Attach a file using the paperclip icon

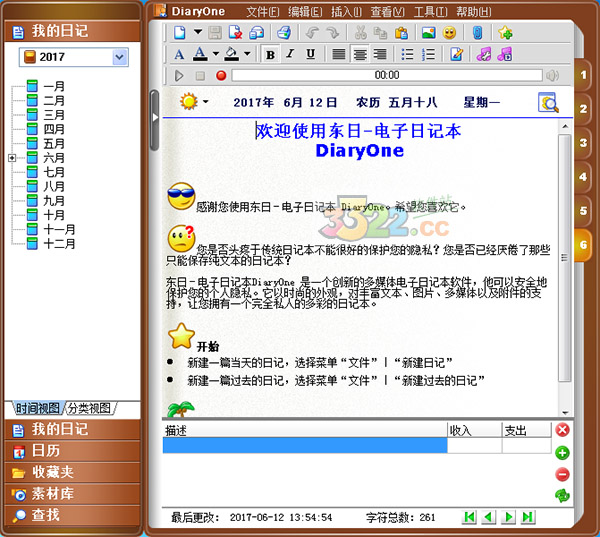[477, 33]
